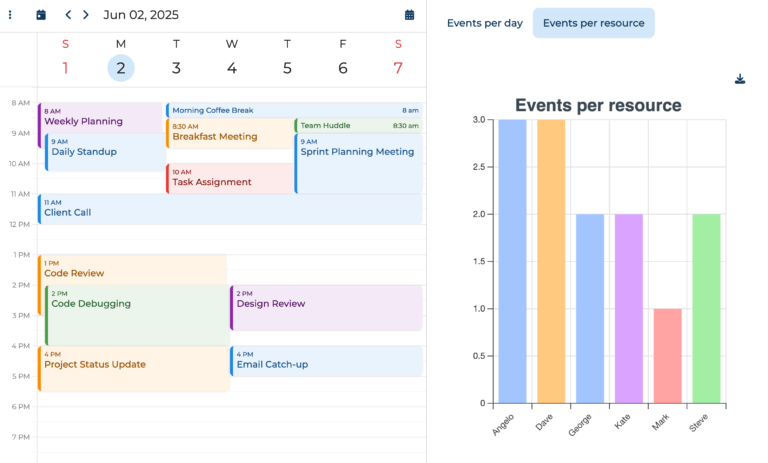Screen dimensions: 768x463
Task: Click the Jun 02, 2025 date label
Action: point(140,15)
